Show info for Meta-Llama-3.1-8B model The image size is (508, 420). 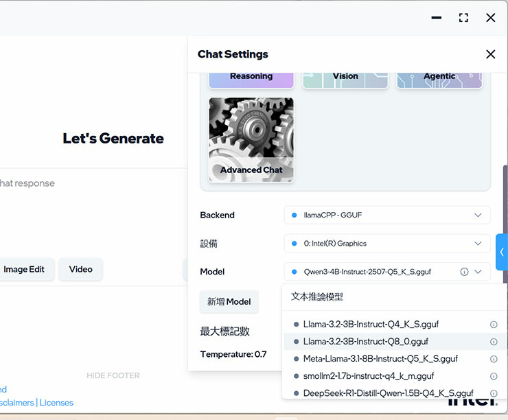pos(494,359)
